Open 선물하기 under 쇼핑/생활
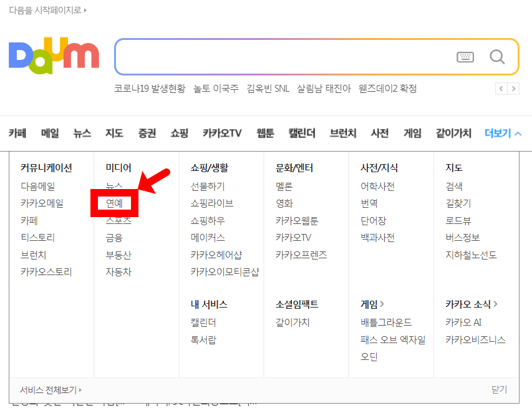532x413 pixels. click(x=208, y=187)
